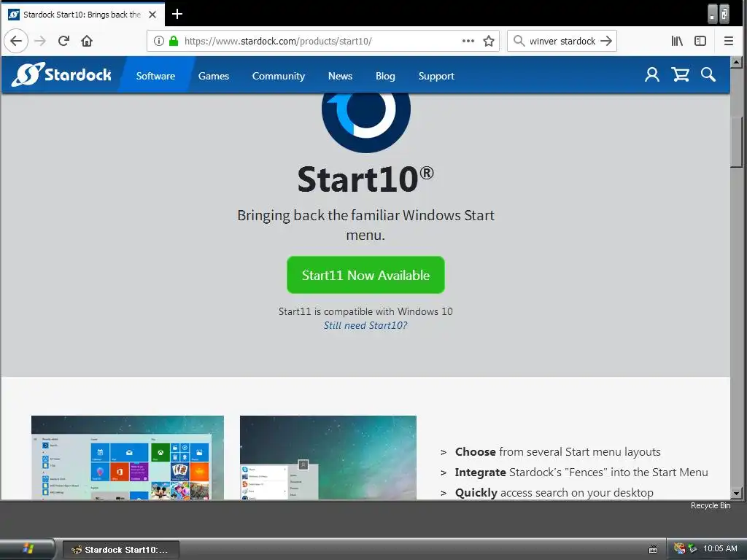The height and width of the screenshot is (560, 747).
Task: Open the Community menu
Action: point(278,76)
